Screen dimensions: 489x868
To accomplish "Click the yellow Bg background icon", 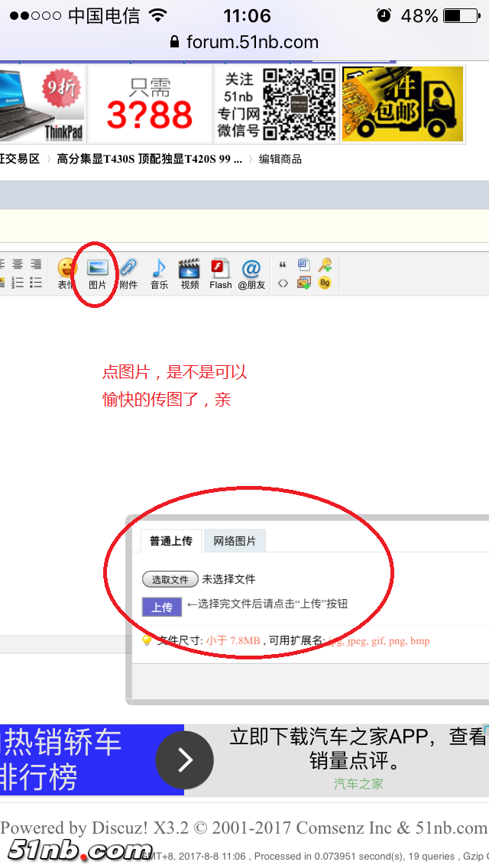I will pos(325,283).
